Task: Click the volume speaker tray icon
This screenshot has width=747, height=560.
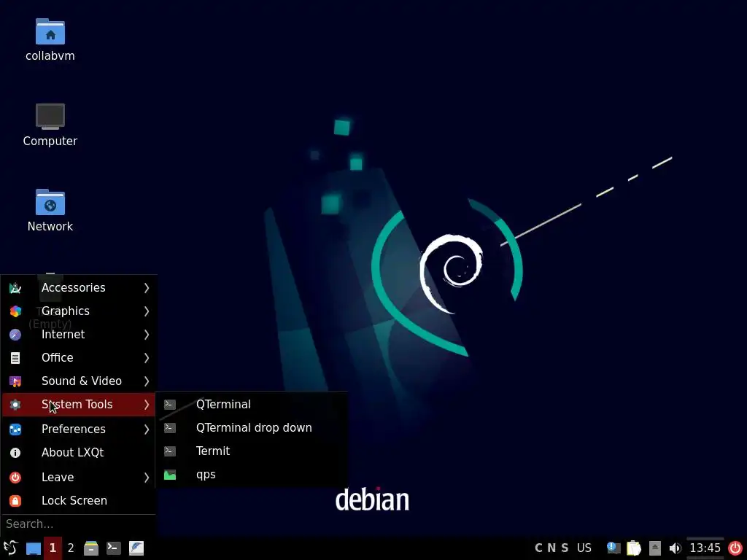Action: point(675,548)
